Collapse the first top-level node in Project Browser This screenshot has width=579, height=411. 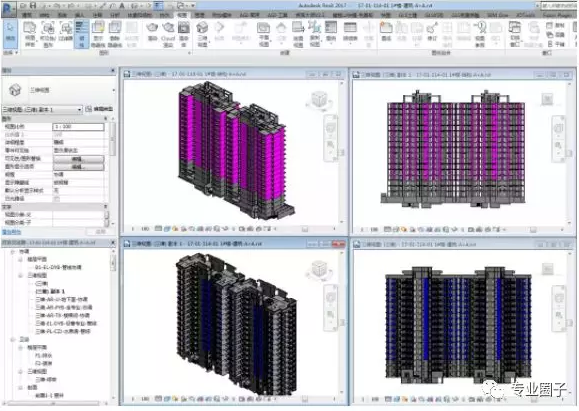click(13, 251)
